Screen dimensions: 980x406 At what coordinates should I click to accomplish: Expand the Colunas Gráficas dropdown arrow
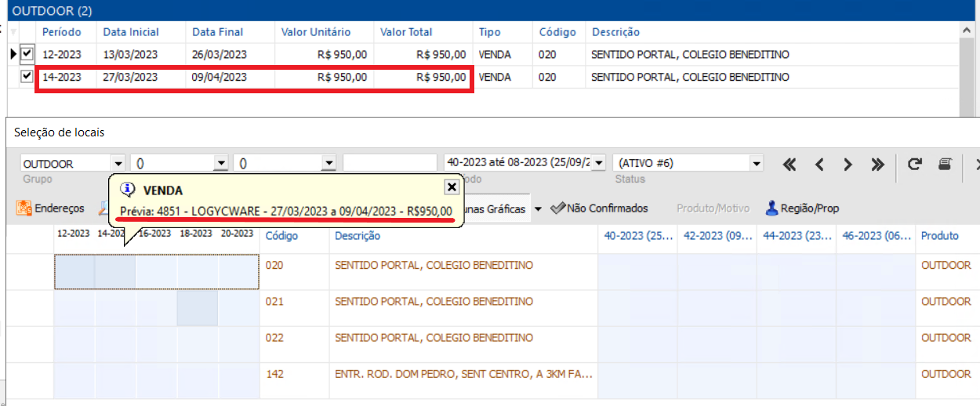[539, 209]
